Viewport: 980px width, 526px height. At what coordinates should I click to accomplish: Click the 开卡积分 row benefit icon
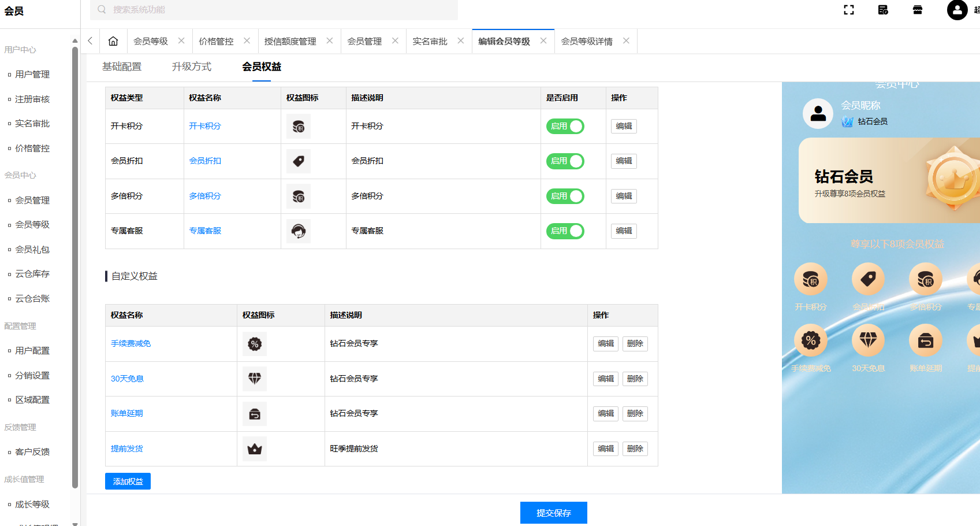(299, 127)
